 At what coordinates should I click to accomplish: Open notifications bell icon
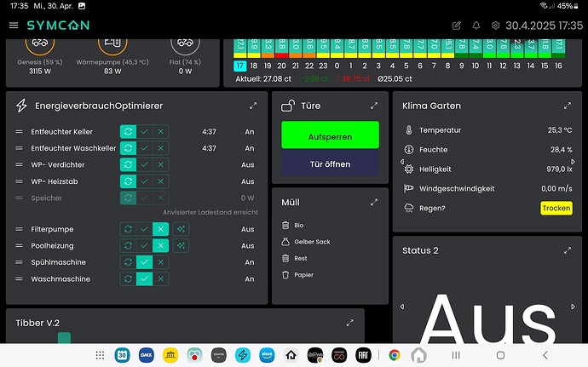point(476,26)
